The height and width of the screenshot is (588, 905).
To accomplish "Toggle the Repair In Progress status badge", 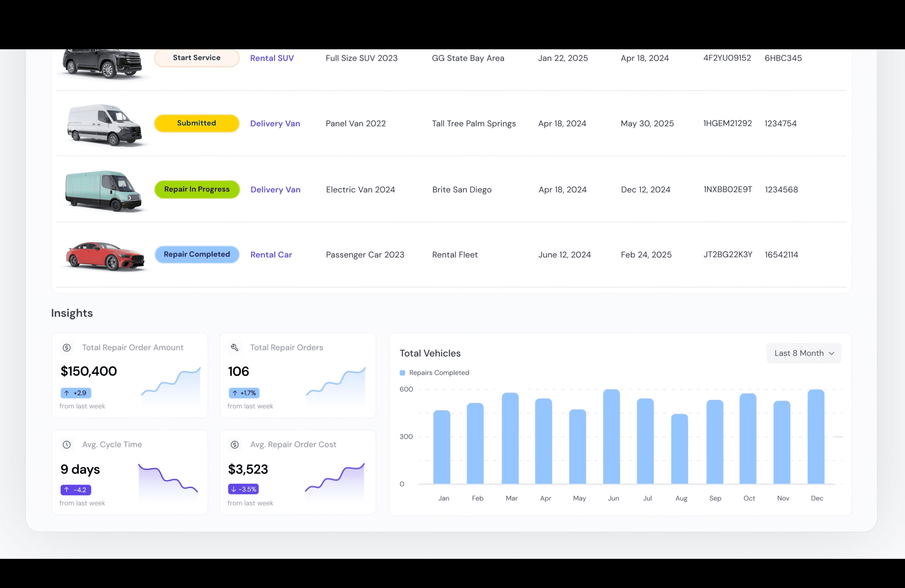I will click(x=197, y=189).
